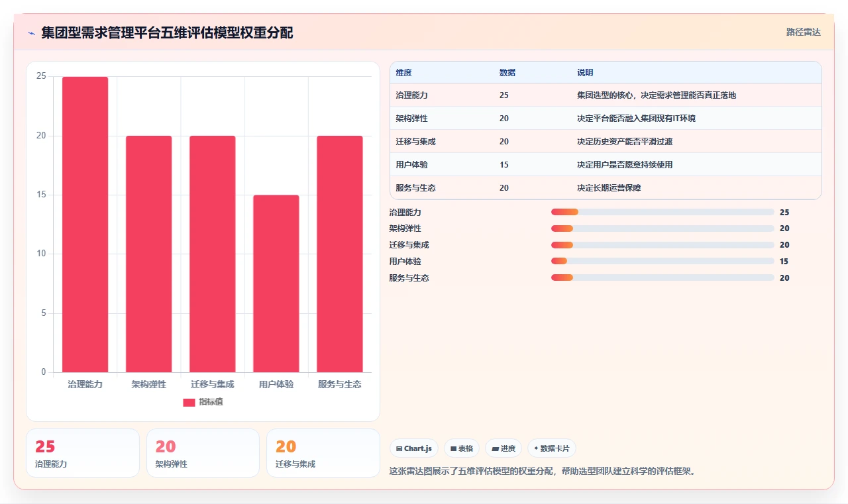Click the footer caption about 雷达图
This screenshot has width=848, height=504.
(x=543, y=472)
